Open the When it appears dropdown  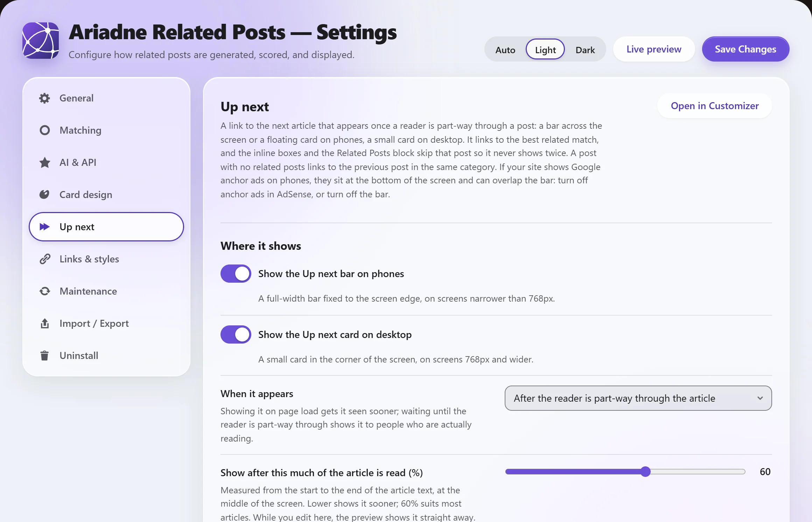point(638,398)
